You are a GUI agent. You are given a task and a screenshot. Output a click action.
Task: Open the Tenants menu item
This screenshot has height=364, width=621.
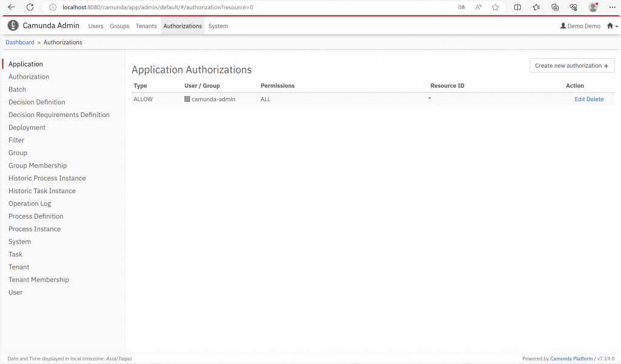(146, 25)
